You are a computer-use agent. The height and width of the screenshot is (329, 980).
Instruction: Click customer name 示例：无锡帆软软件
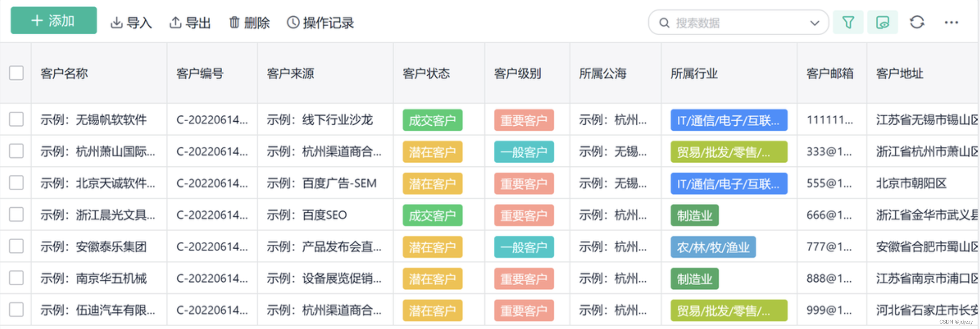[93, 120]
